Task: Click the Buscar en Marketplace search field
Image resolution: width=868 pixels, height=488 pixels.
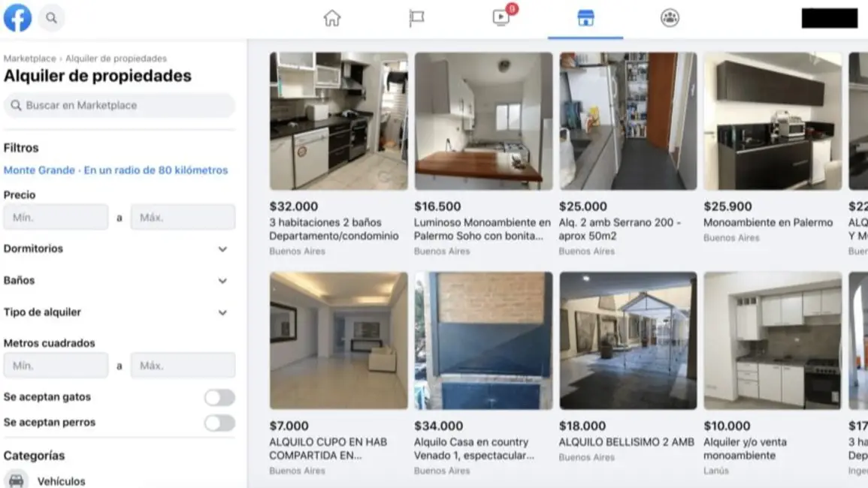Action: click(119, 105)
